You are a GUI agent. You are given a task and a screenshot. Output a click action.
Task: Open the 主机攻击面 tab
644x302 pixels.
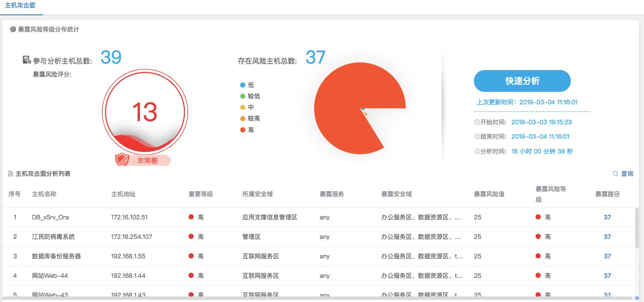(x=20, y=6)
